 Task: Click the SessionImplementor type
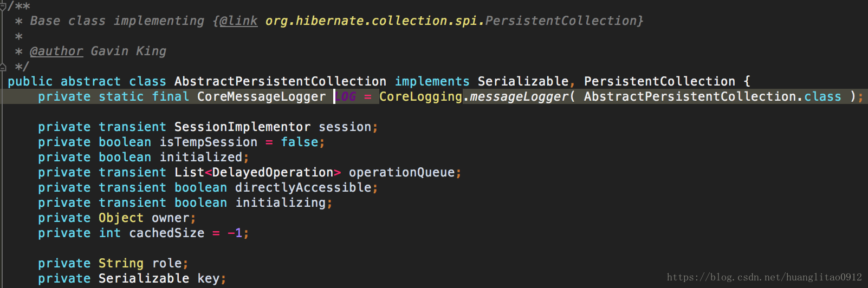[x=242, y=127]
